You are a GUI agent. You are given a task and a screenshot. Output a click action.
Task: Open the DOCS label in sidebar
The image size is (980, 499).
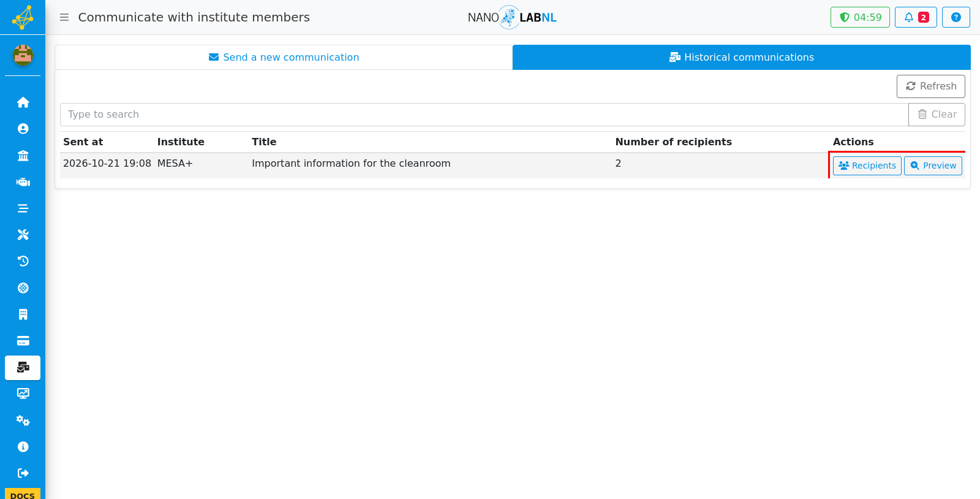click(x=23, y=494)
